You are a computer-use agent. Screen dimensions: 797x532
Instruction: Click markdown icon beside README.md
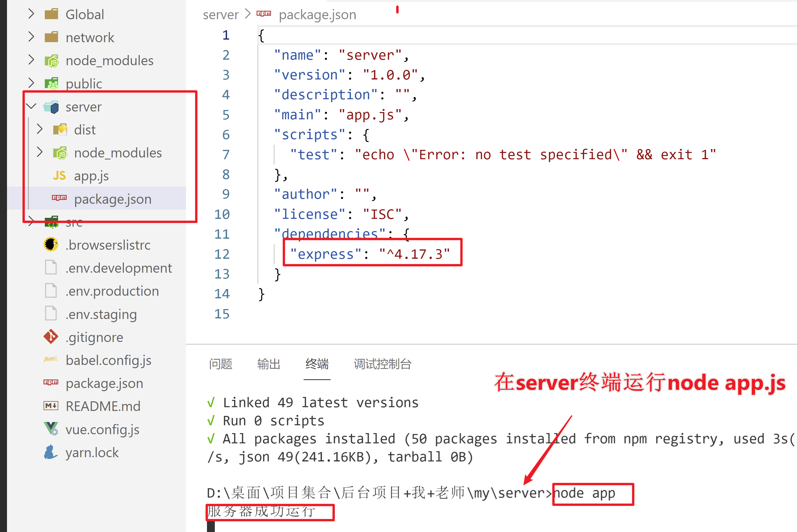[51, 406]
